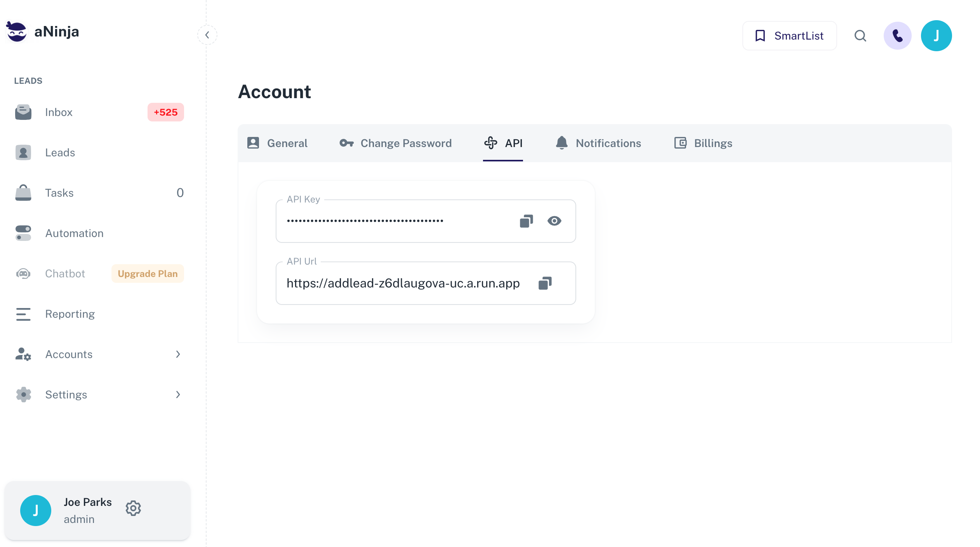
Task: Collapse the left sidebar
Action: (x=207, y=35)
